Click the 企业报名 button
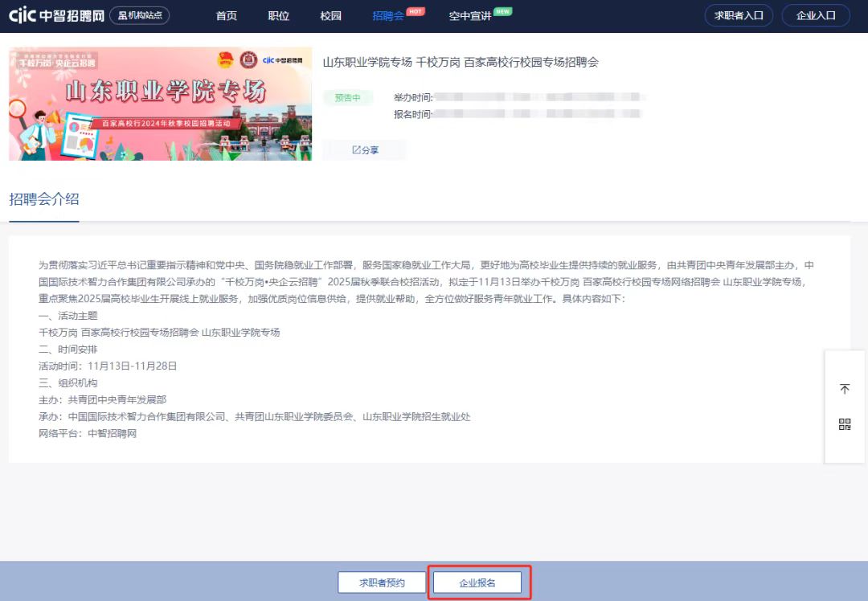 click(x=477, y=583)
